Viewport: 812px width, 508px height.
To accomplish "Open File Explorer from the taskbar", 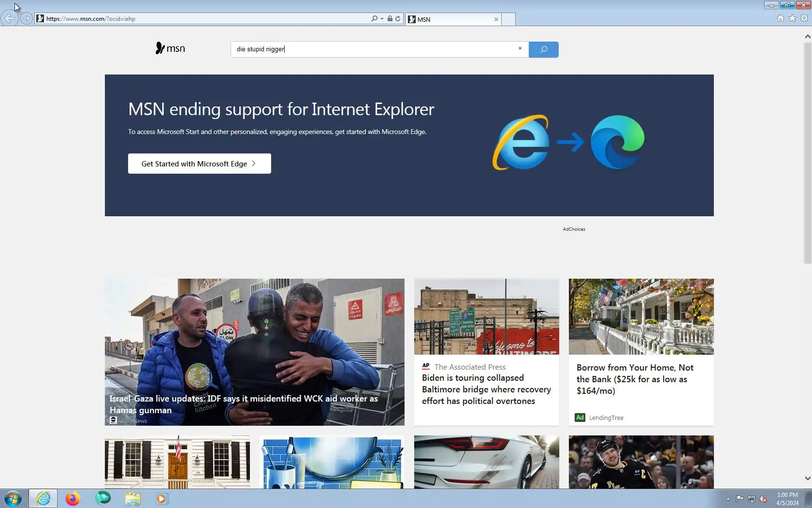I will pyautogui.click(x=132, y=499).
